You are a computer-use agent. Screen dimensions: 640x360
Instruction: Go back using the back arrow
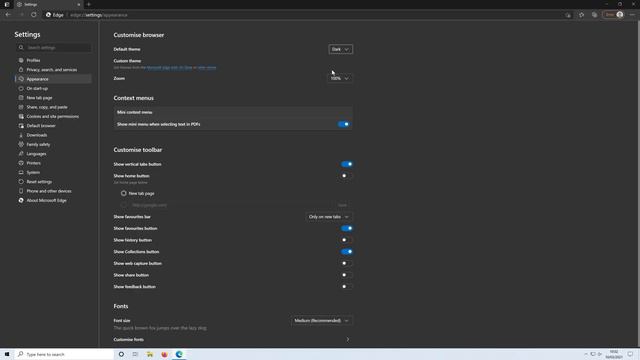8,15
